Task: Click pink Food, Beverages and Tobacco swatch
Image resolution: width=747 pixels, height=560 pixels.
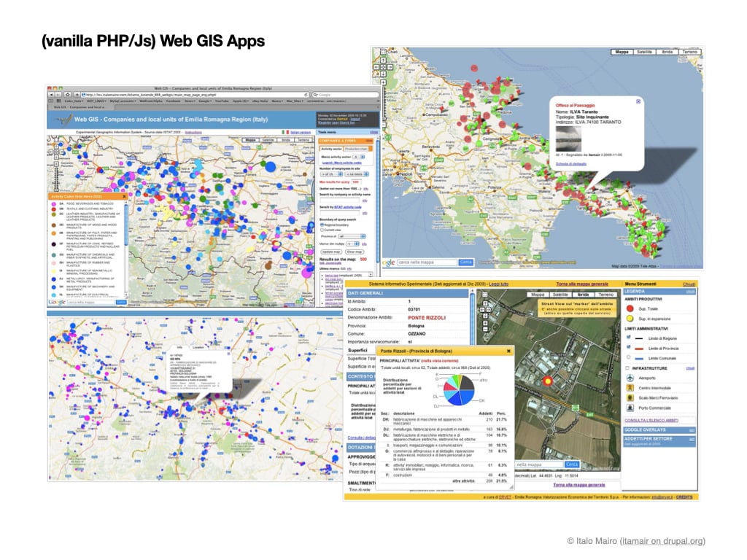Action: click(53, 204)
